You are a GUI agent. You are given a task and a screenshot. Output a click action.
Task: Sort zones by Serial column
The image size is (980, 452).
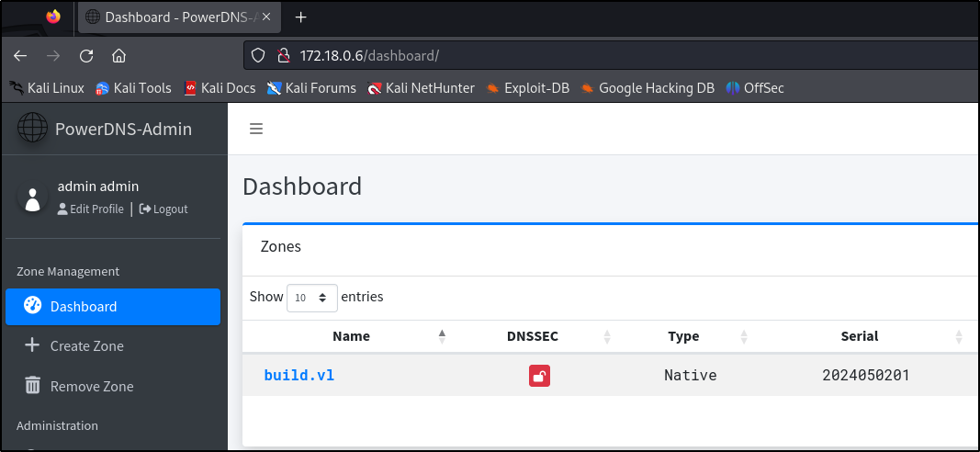[x=859, y=336]
